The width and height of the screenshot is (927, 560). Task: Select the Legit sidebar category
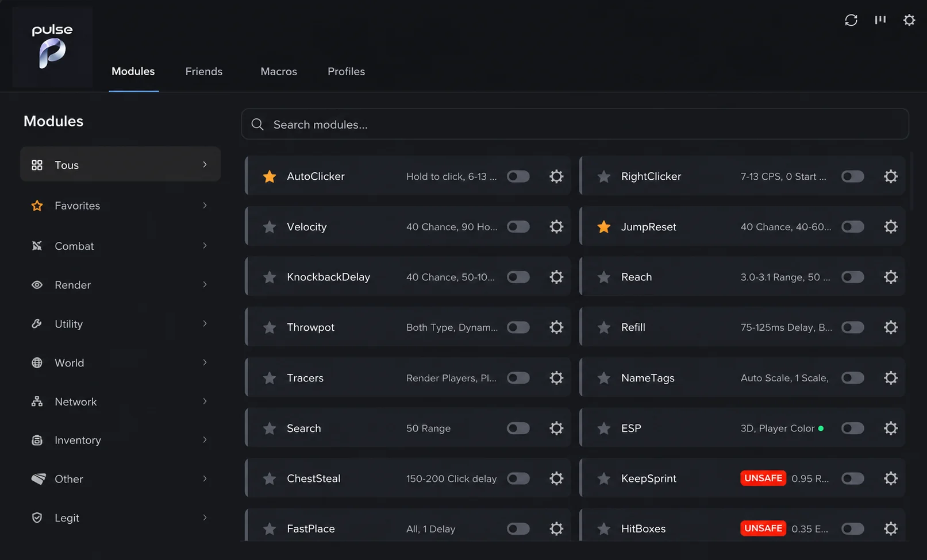120,518
